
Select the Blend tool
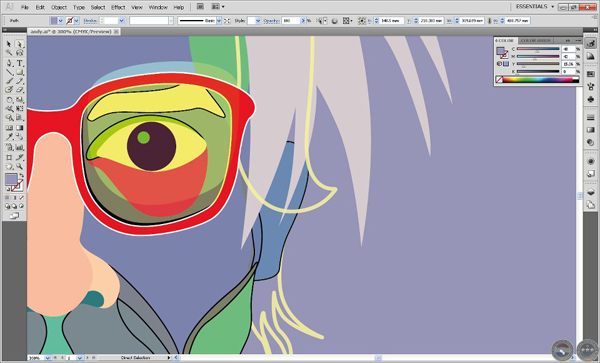[19, 137]
